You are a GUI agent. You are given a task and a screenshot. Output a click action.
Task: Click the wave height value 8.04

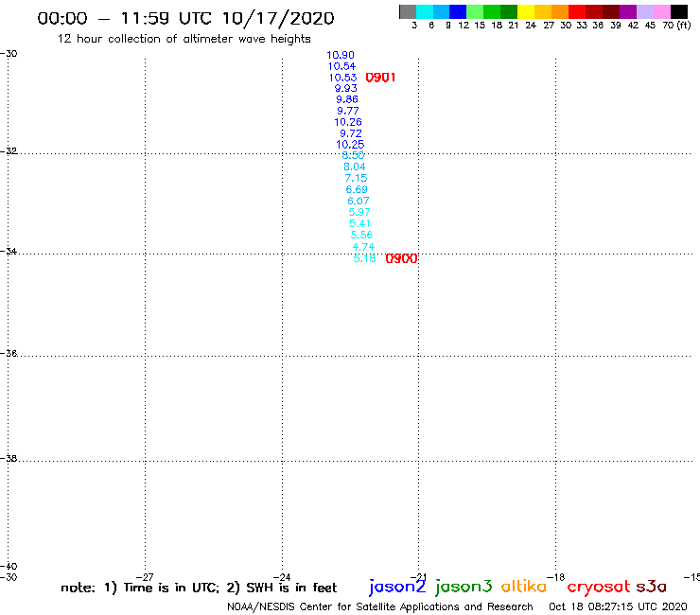355,167
